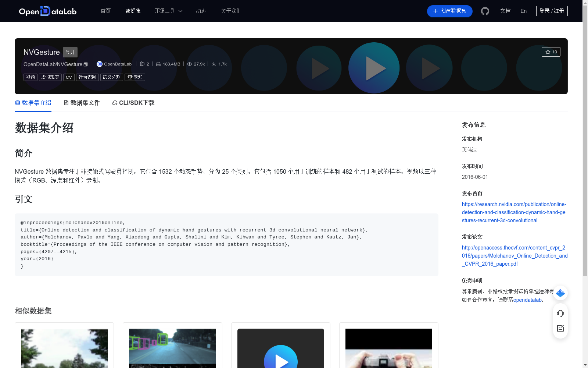Open the feedback note icon
Image resolution: width=588 pixels, height=368 pixels.
(560, 328)
